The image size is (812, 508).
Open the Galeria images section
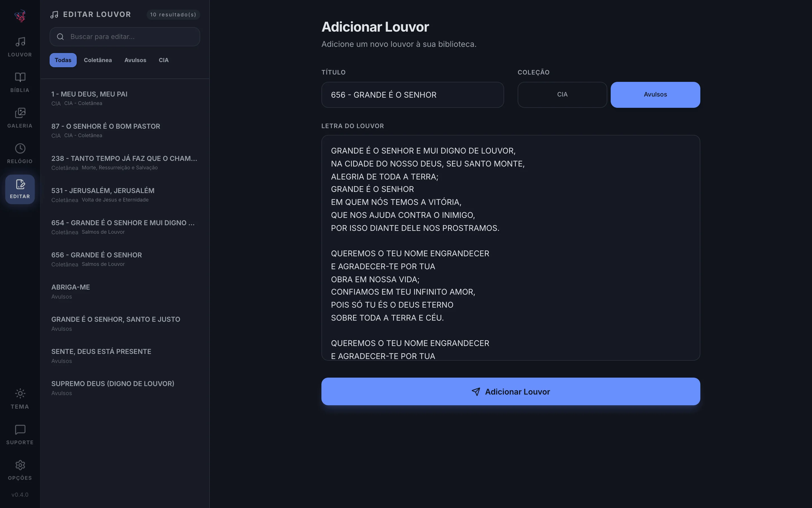(20, 118)
